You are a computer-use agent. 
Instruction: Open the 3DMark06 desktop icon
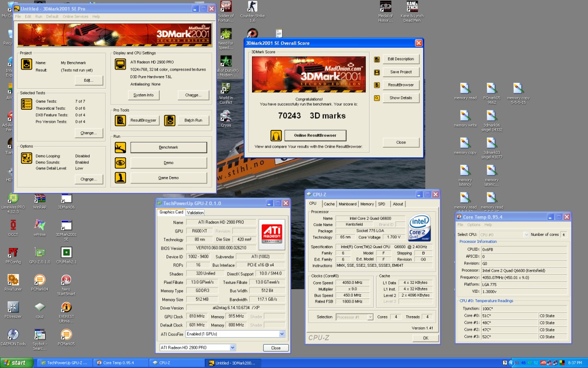coord(66,201)
